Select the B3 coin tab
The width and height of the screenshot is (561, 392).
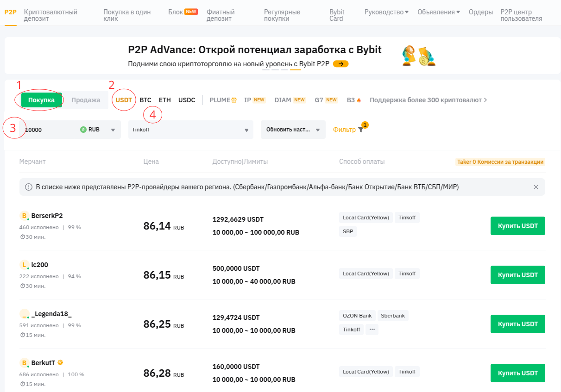pos(354,100)
